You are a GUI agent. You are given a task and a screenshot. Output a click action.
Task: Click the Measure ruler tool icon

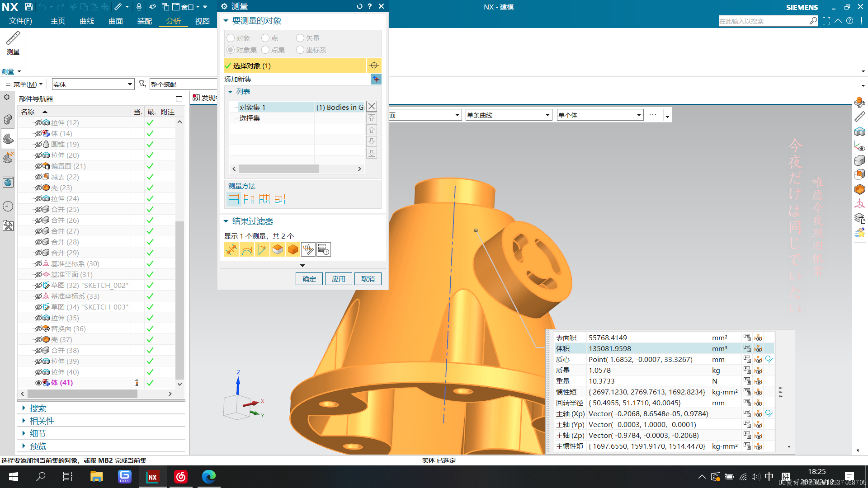tap(13, 38)
